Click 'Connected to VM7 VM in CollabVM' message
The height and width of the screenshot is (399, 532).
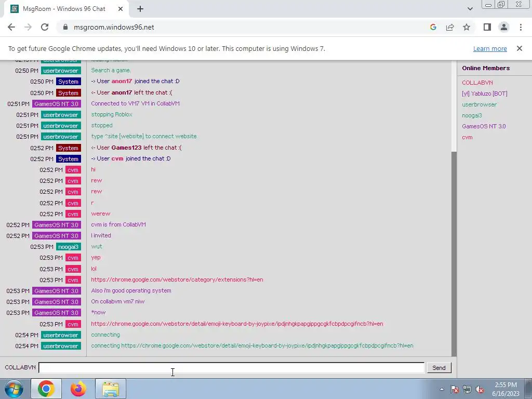pyautogui.click(x=135, y=103)
